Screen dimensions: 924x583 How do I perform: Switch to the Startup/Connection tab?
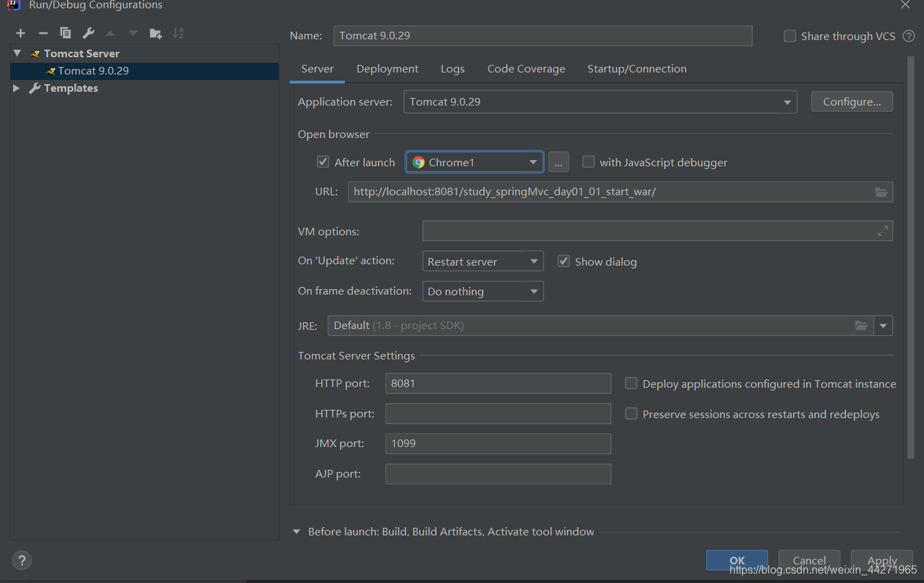[637, 69]
